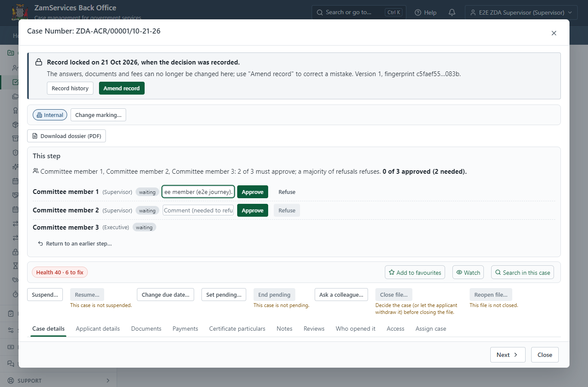Refuse as Committee member 1
588x387 pixels.
pos(287,192)
